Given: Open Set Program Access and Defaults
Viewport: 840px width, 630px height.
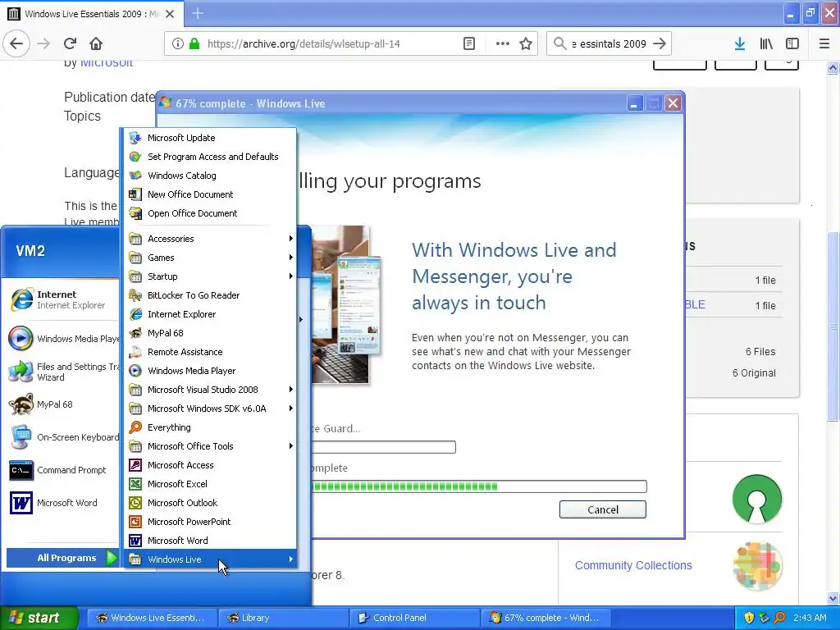Looking at the screenshot, I should pyautogui.click(x=211, y=157).
